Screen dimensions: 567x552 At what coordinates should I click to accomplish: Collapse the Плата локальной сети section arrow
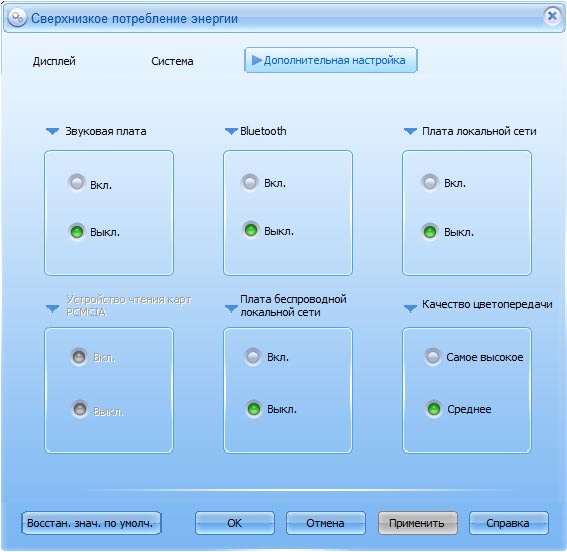pos(410,131)
